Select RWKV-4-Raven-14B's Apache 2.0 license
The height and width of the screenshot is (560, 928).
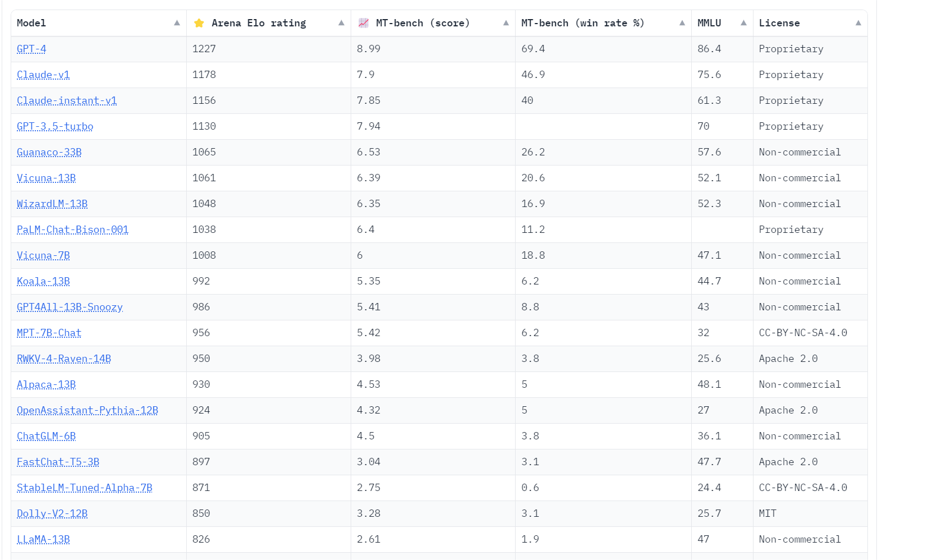point(788,359)
